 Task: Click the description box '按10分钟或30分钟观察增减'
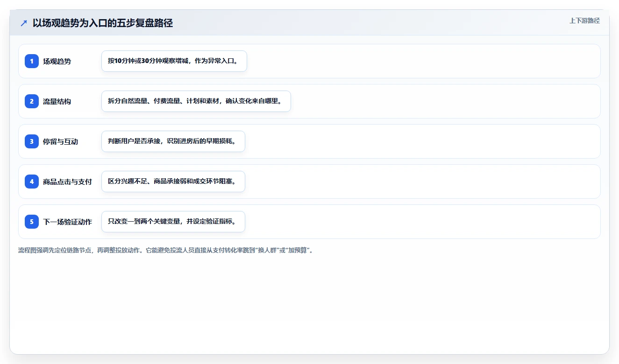[x=174, y=61]
